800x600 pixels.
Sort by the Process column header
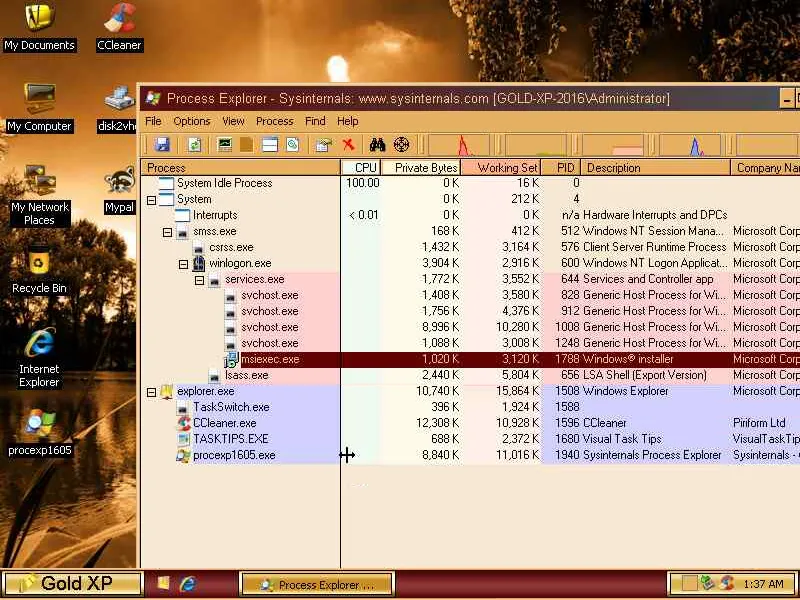(240, 167)
